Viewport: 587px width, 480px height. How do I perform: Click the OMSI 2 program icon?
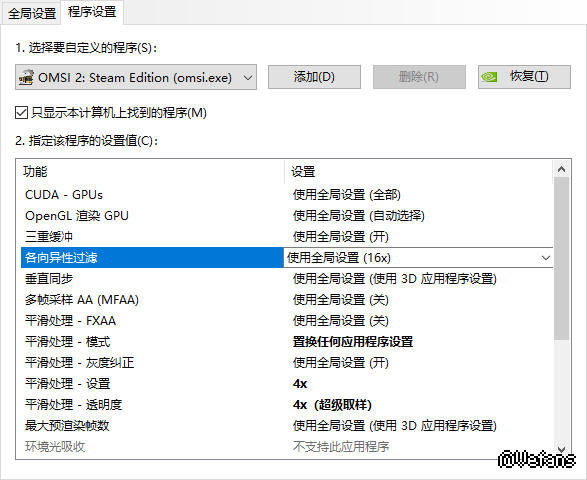(x=26, y=77)
